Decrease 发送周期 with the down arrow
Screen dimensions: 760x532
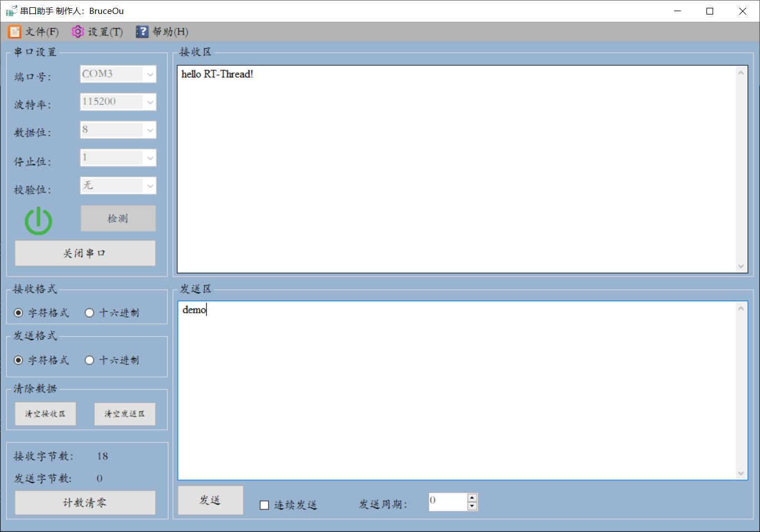click(x=472, y=506)
